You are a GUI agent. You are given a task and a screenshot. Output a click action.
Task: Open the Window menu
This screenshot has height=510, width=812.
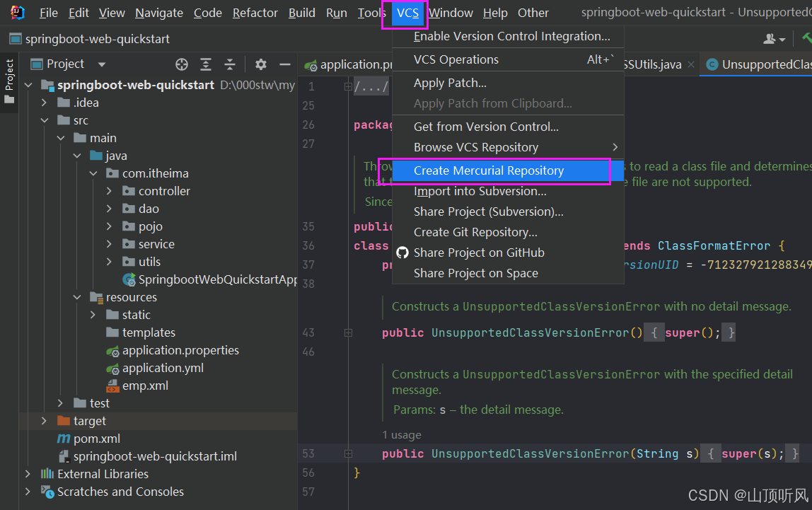point(451,13)
